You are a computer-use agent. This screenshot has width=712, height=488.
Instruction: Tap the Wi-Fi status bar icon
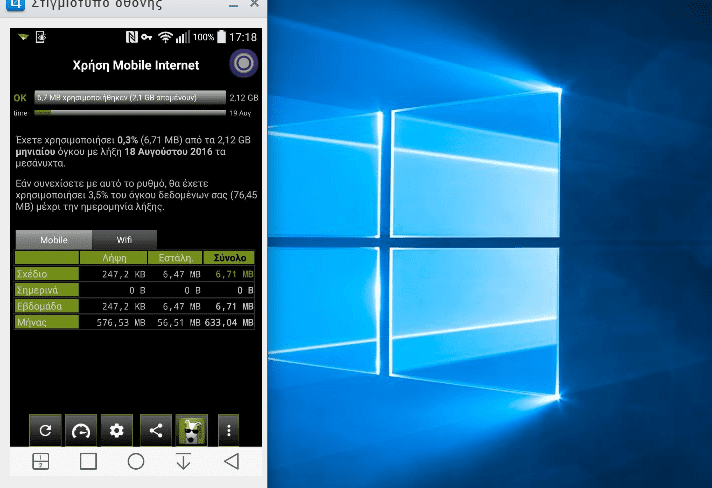click(x=165, y=37)
